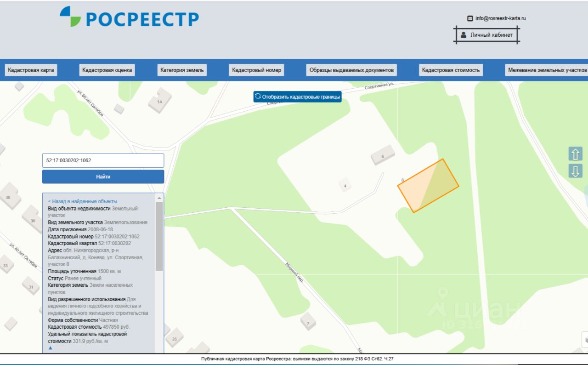Image resolution: width=588 pixels, height=365 pixels.
Task: Open Личный кабинет button
Action: pos(487,35)
